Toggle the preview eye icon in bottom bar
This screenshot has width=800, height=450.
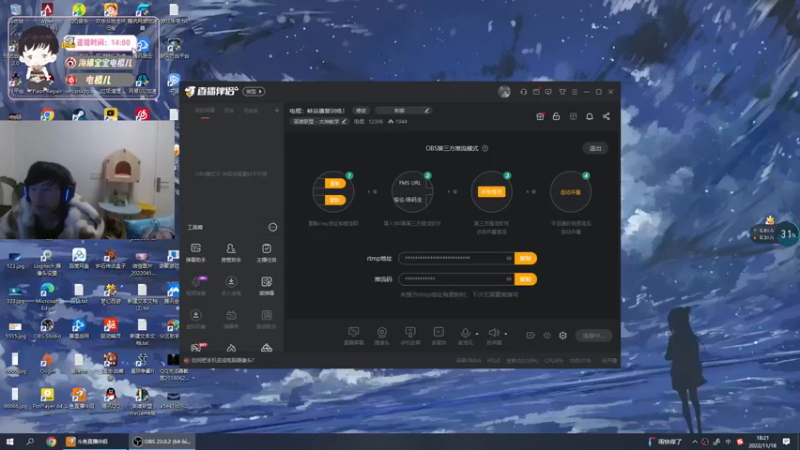[x=547, y=336]
